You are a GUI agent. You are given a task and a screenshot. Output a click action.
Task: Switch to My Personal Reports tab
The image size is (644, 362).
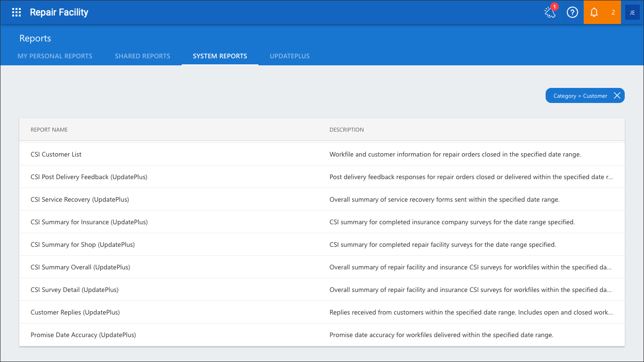pyautogui.click(x=55, y=56)
